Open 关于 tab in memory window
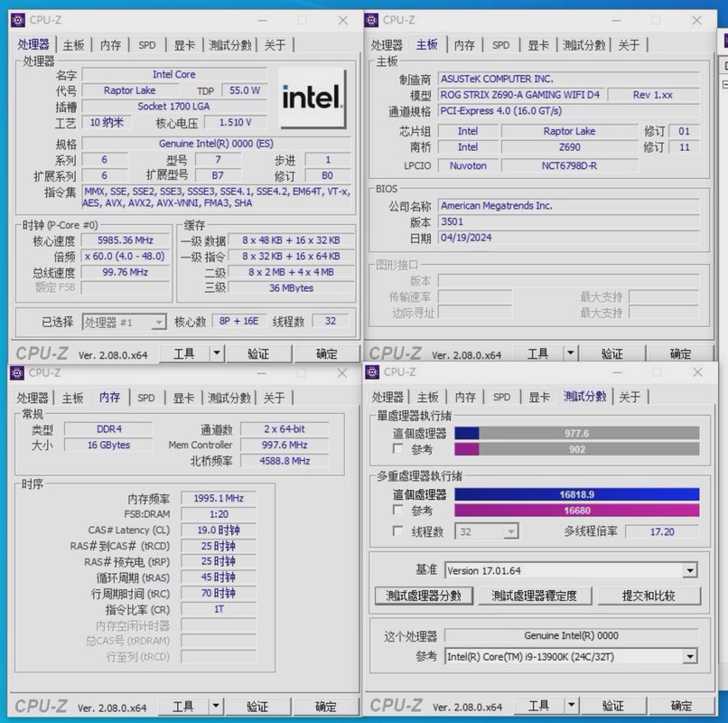 (x=274, y=398)
